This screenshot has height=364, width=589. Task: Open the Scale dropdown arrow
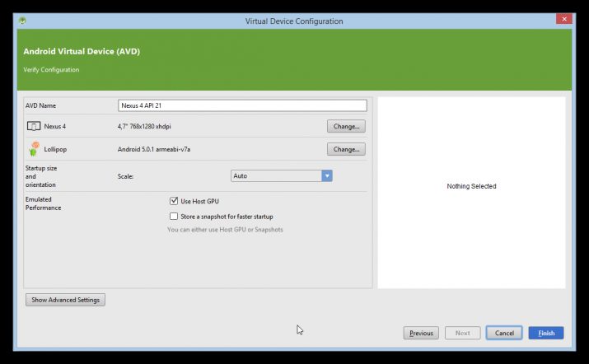click(x=327, y=175)
